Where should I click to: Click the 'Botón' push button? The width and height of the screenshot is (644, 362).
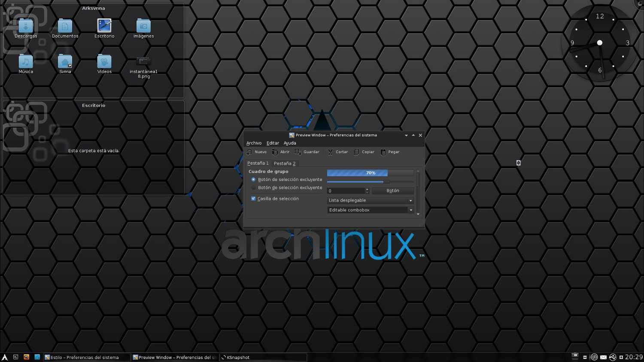[x=393, y=191]
